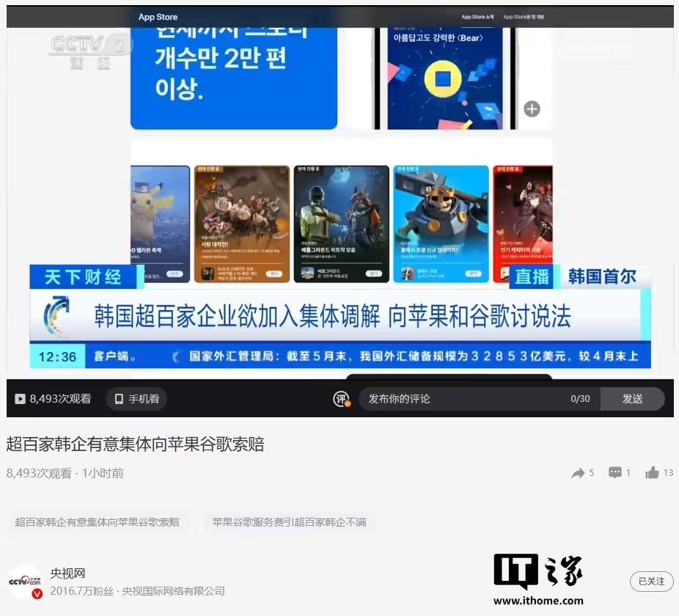
Task: Click the PUBG battlegrounds card in video
Action: [341, 224]
